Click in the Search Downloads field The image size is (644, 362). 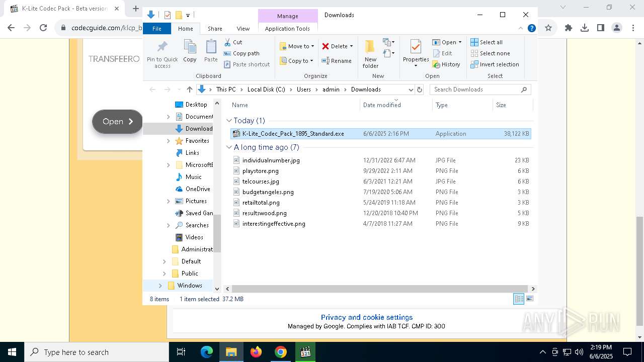coord(475,89)
